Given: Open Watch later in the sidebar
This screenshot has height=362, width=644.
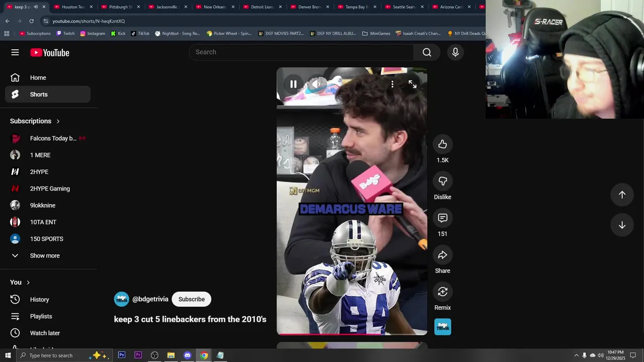Looking at the screenshot, I should coord(48,333).
